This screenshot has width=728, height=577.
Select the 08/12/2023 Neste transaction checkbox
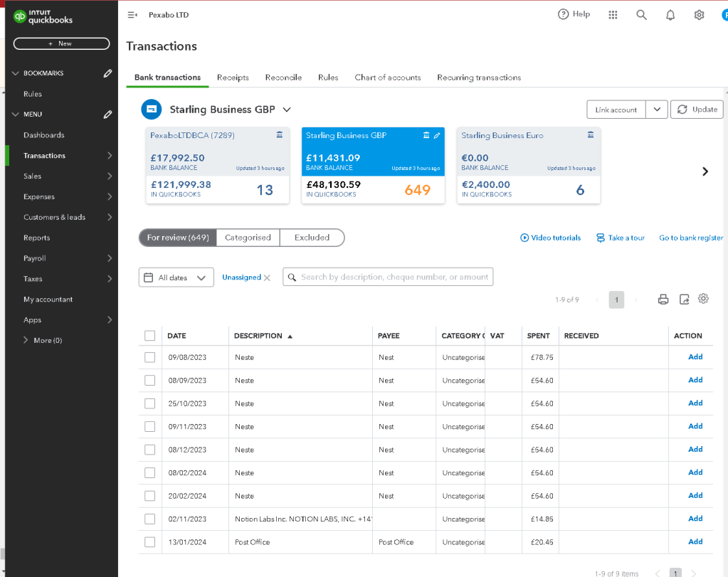149,450
